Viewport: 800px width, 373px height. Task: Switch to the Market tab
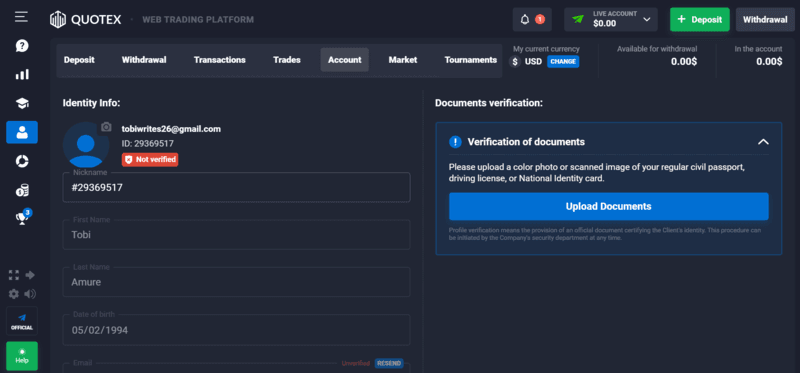pos(403,60)
